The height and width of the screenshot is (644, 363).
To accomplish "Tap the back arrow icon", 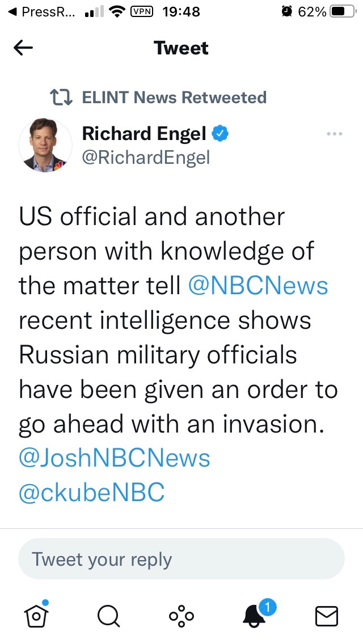I will tap(23, 49).
